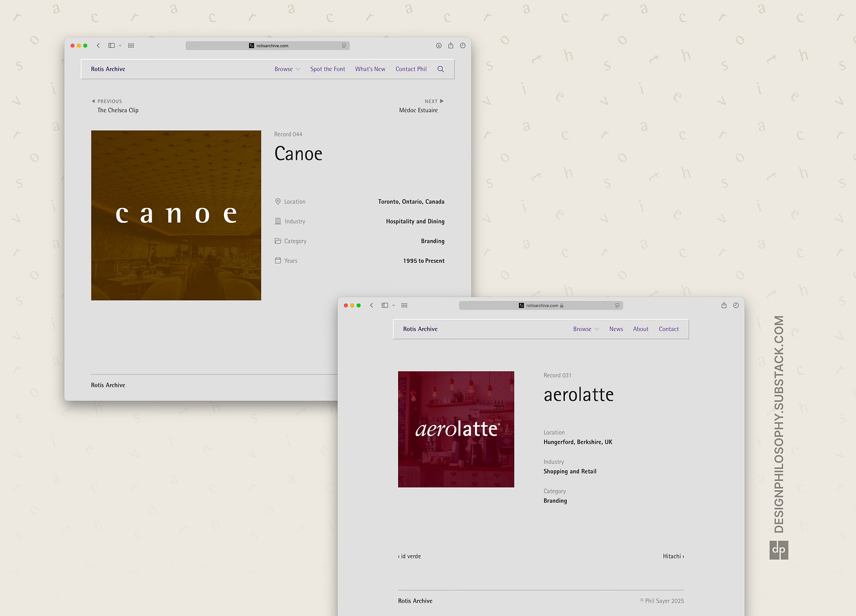Click the Toronto, Ontario, Canada value
The image size is (856, 616).
pos(411,202)
